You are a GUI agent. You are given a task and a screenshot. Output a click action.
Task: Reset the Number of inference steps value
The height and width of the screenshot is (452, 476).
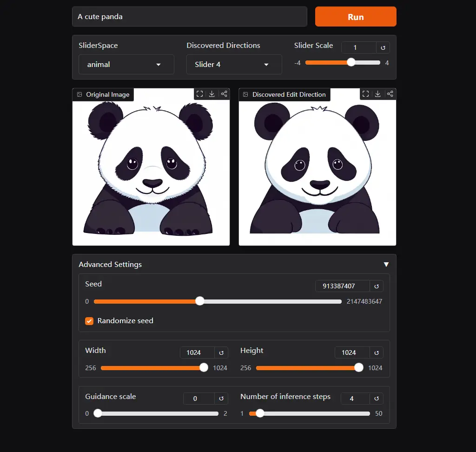377,399
